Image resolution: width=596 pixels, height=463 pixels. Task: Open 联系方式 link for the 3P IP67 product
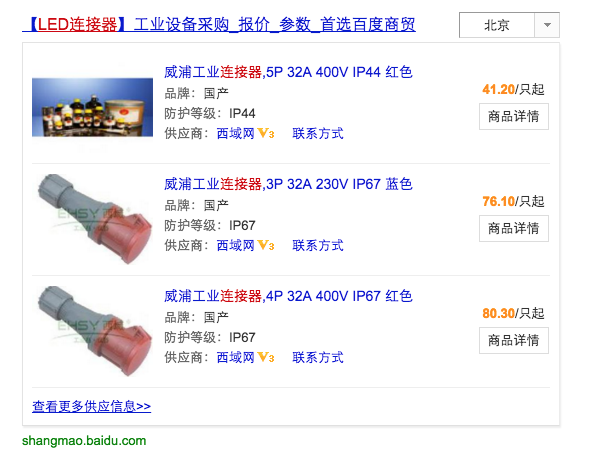click(318, 245)
